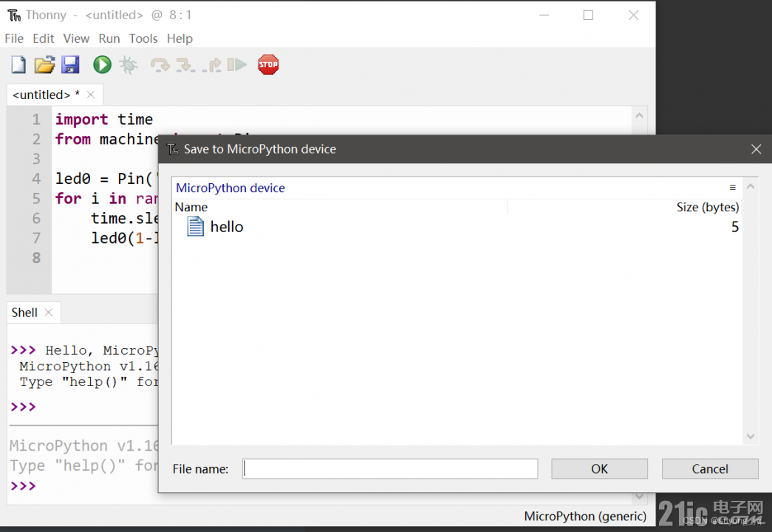The height and width of the screenshot is (532, 772).
Task: Click the Step into debug icon
Action: [185, 65]
